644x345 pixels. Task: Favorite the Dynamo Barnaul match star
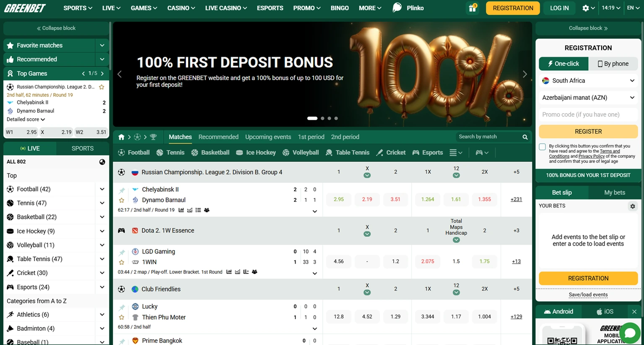pyautogui.click(x=122, y=200)
